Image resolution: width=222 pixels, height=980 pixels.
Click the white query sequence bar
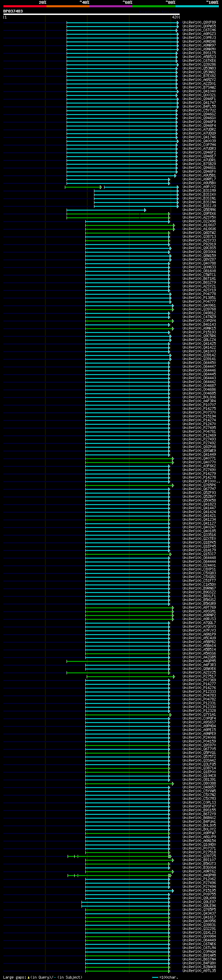[92, 14]
